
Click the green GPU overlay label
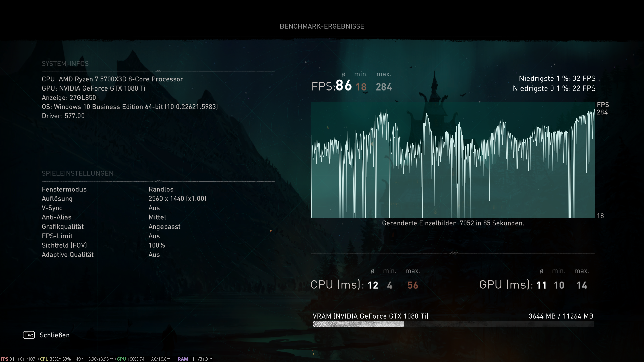click(x=121, y=359)
